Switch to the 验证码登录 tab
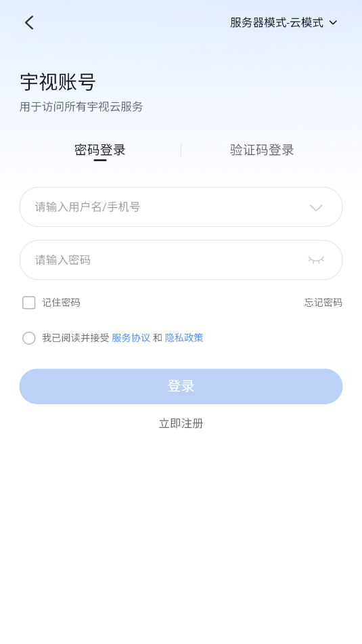The height and width of the screenshot is (644, 362). 262,150
